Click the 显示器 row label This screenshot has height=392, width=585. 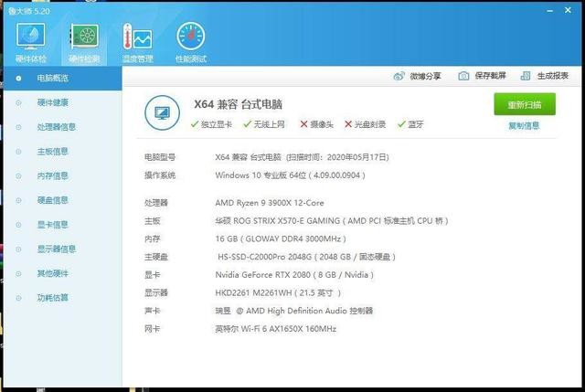click(x=156, y=293)
